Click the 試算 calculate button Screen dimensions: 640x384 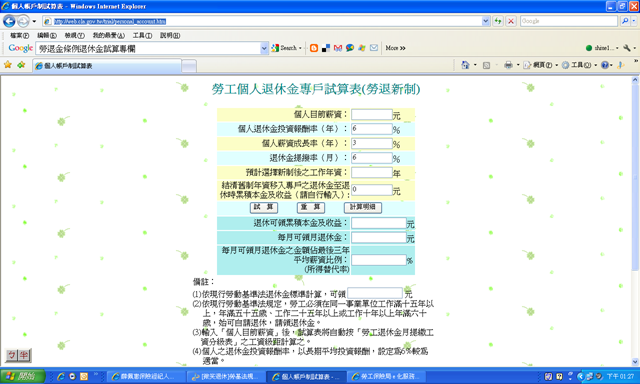coord(264,207)
